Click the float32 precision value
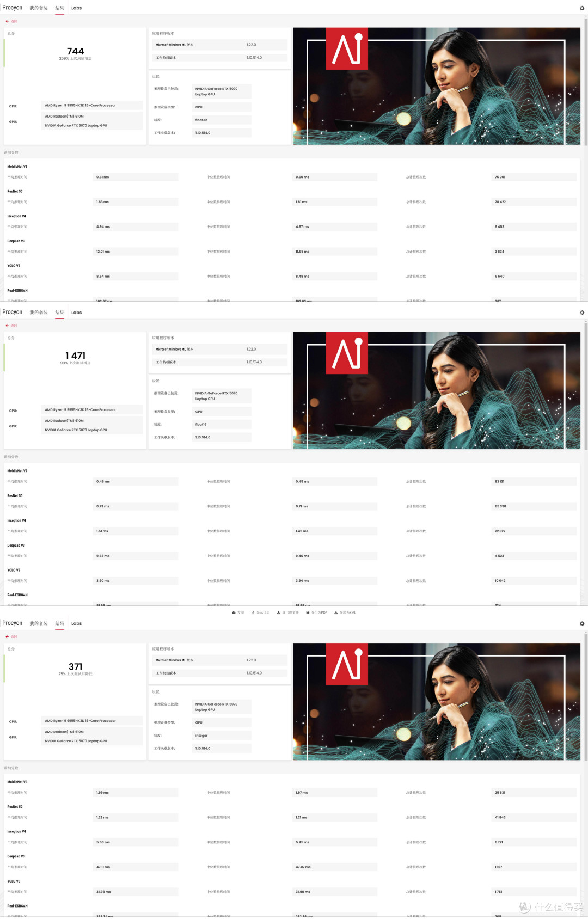The image size is (588, 919). (222, 120)
